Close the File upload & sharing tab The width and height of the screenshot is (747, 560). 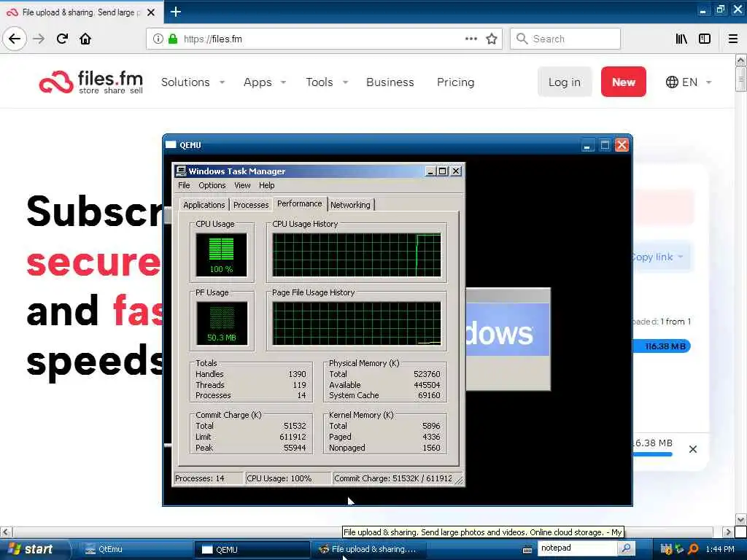click(x=150, y=12)
